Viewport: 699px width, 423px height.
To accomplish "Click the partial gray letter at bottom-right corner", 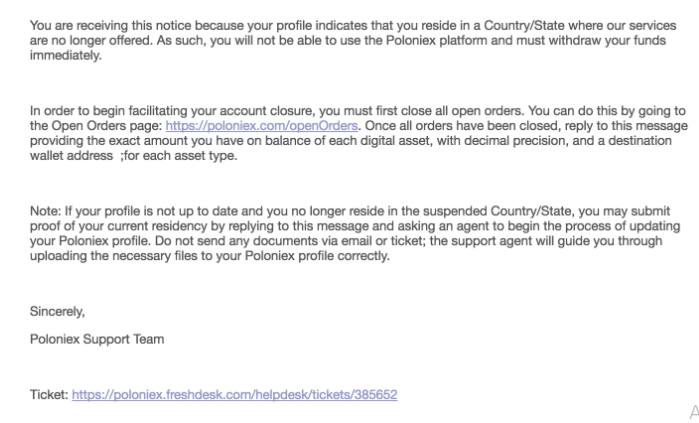I will point(693,411).
